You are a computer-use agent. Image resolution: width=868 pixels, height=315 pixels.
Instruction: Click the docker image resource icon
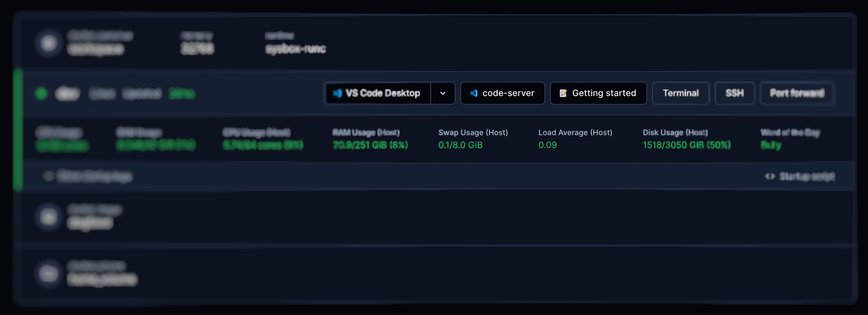tap(48, 217)
